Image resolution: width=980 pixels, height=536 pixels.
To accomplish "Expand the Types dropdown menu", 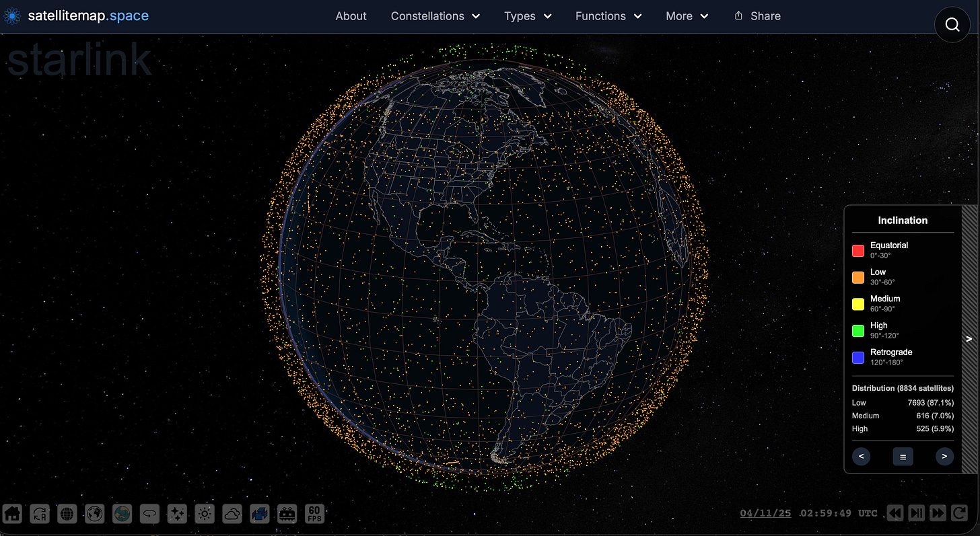I will [x=528, y=16].
